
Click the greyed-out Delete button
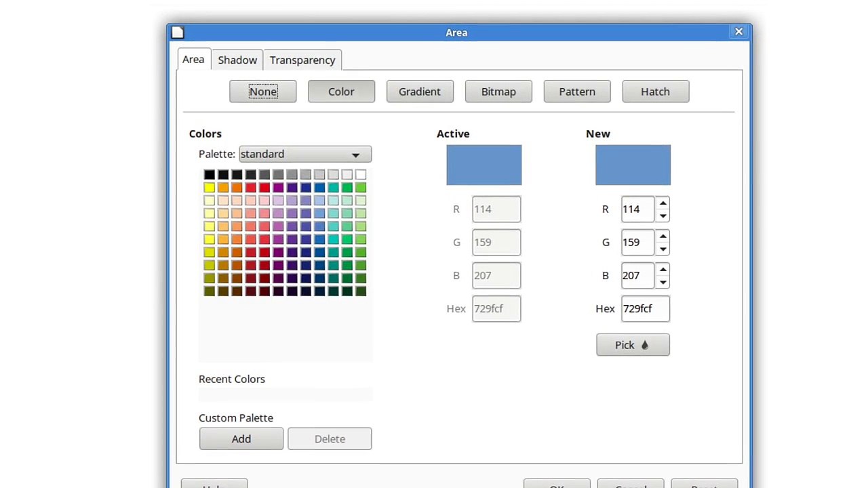(330, 439)
